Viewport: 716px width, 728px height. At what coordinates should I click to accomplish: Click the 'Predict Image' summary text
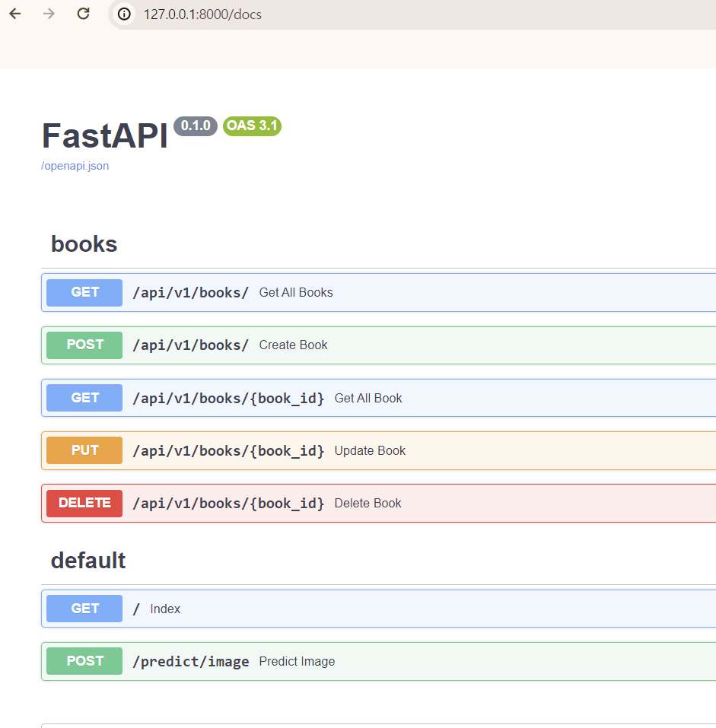[298, 662]
